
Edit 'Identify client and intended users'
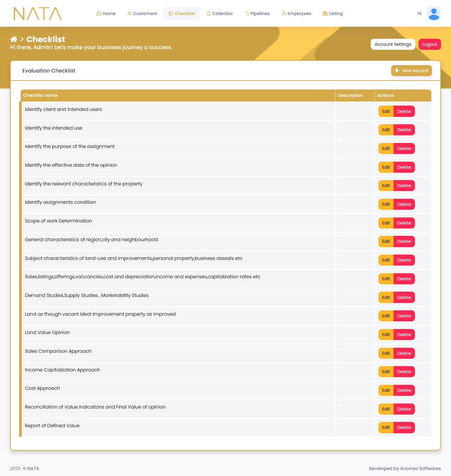point(386,112)
